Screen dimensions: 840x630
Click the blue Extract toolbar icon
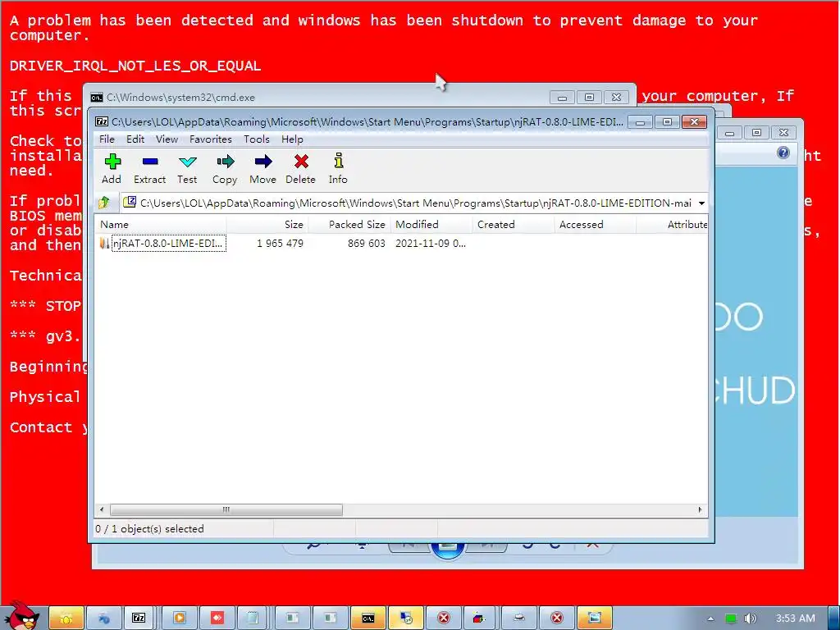(x=150, y=162)
